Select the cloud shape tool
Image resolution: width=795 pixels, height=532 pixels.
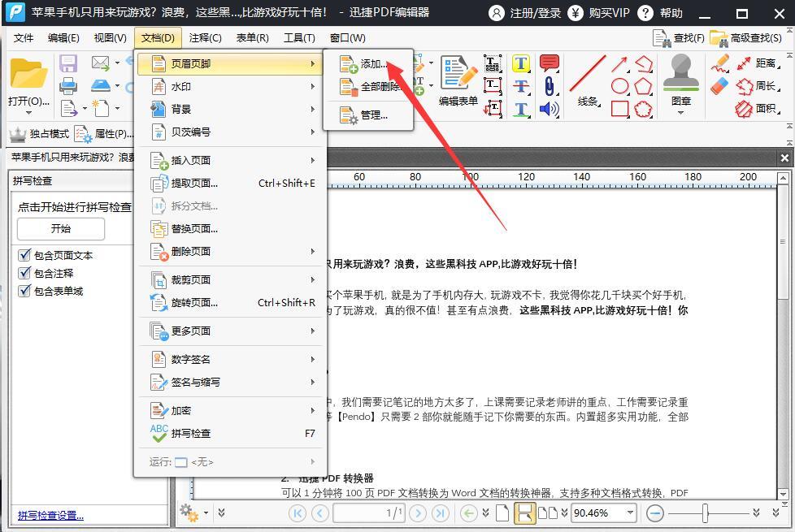pyautogui.click(x=644, y=108)
